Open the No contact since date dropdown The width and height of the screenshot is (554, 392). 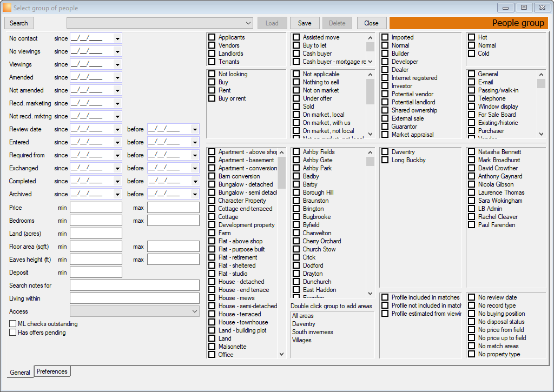(117, 38)
